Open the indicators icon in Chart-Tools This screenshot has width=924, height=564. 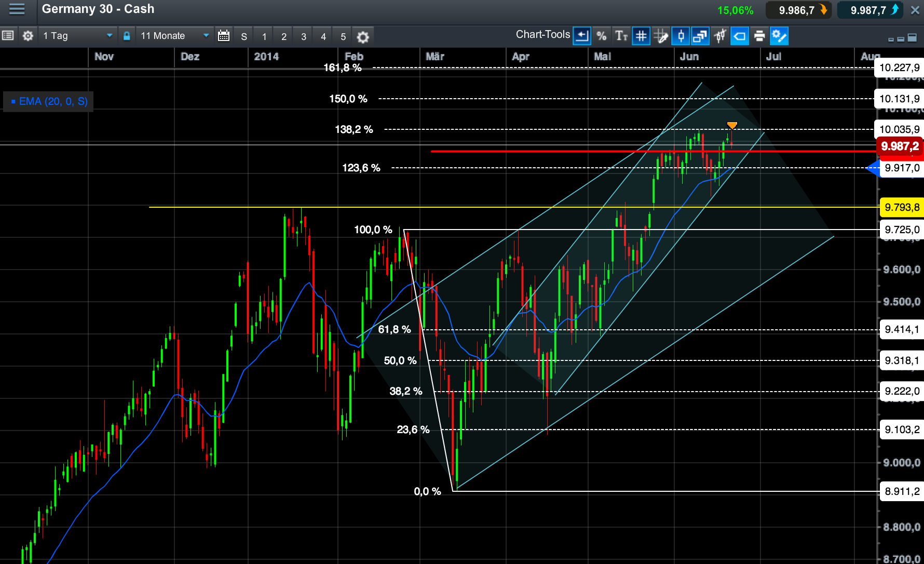tap(720, 36)
